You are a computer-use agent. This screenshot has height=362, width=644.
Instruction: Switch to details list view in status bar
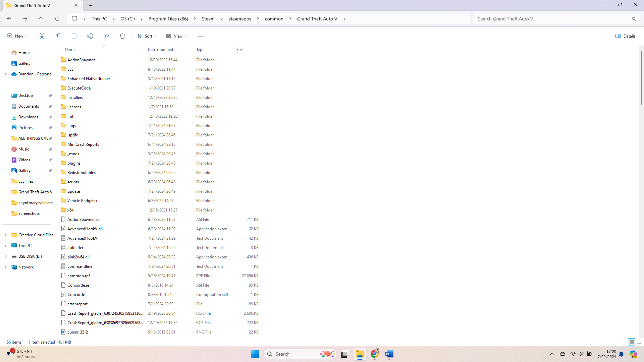point(632,342)
